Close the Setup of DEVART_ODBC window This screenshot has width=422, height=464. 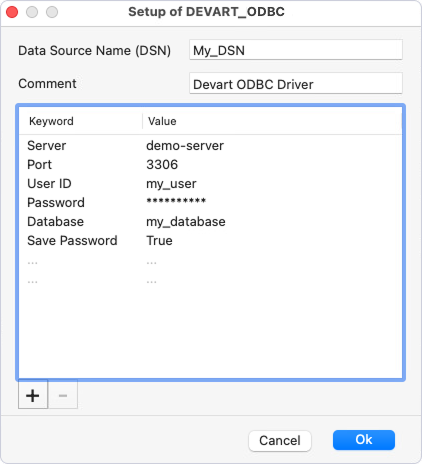pos(12,12)
